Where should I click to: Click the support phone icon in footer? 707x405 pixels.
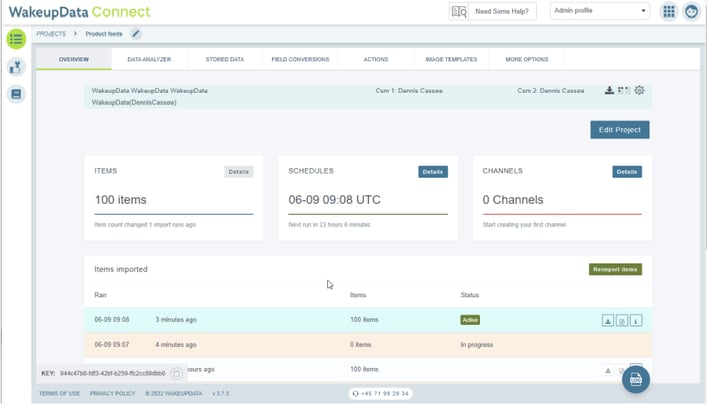point(355,394)
